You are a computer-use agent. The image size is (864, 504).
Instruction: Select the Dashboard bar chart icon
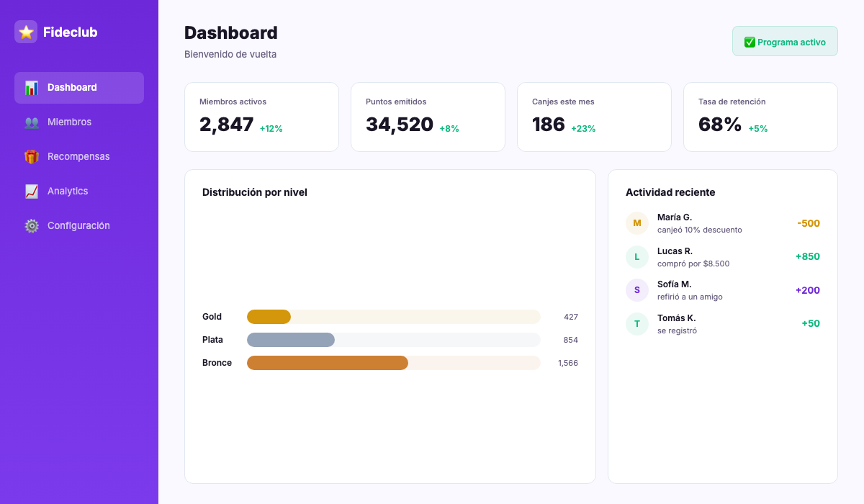click(x=32, y=87)
